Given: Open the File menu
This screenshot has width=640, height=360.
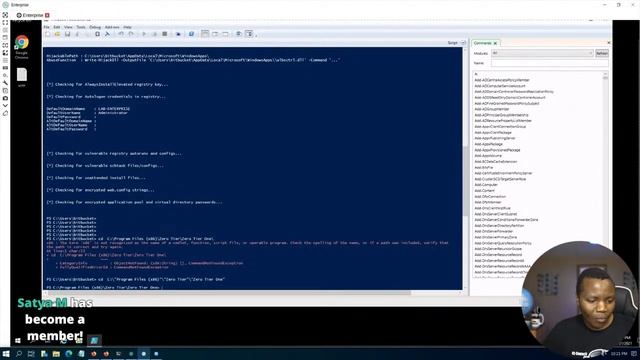Looking at the screenshot, I should pyautogui.click(x=47, y=27).
